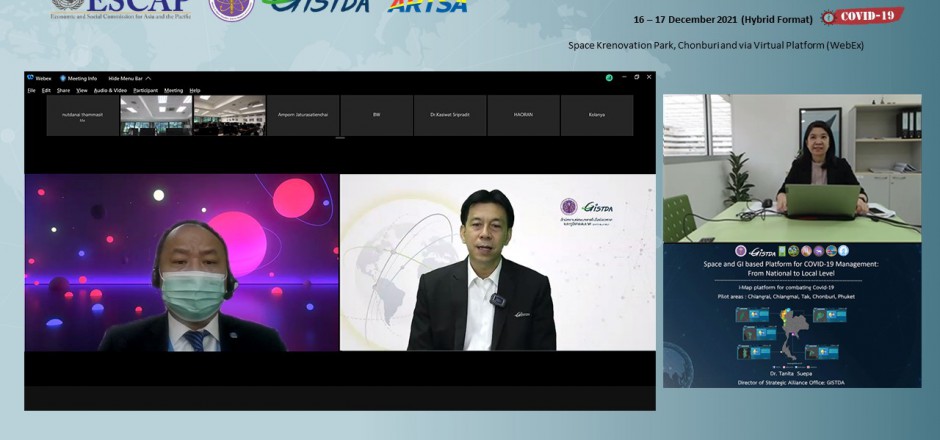Select the HAORAN participant tile

pos(523,115)
